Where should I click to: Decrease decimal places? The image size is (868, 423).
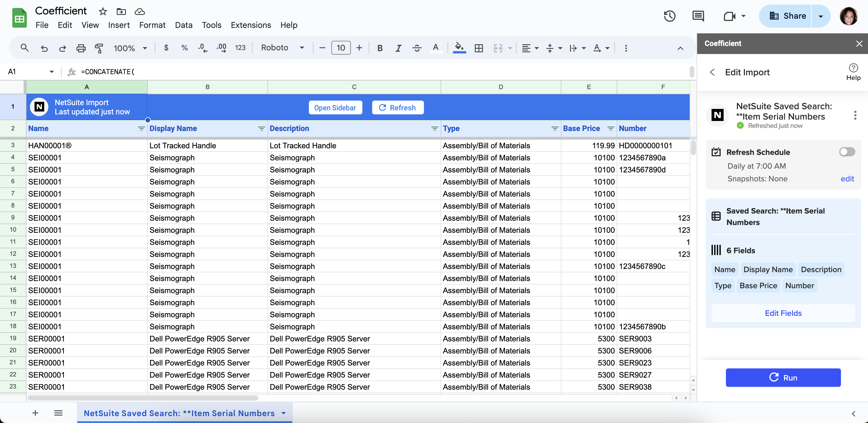tap(202, 48)
